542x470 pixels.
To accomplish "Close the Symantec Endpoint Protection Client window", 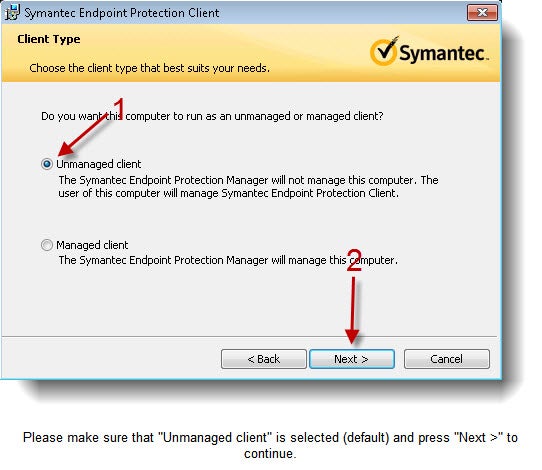I will (482, 13).
